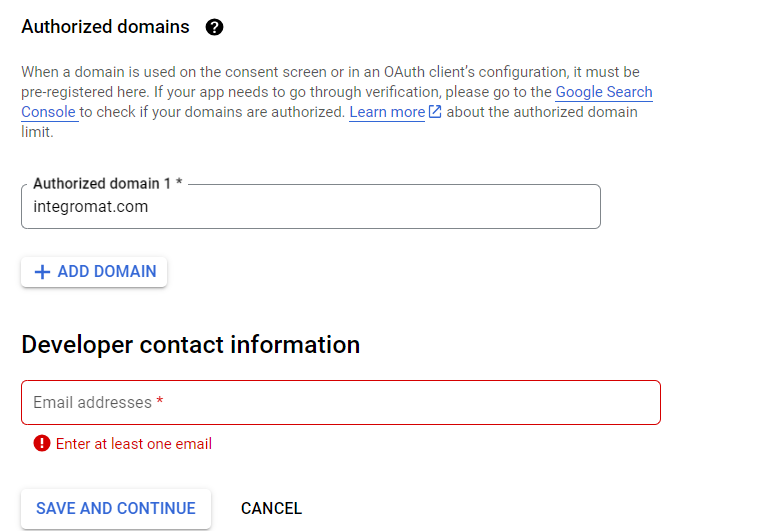Viewport: 773px width, 531px height.
Task: Open the Google Search Console link
Action: click(604, 92)
